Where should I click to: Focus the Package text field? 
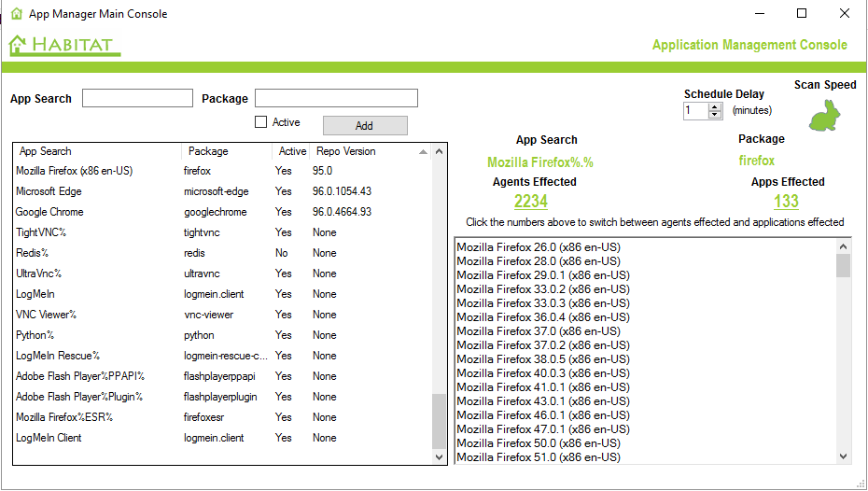point(336,99)
